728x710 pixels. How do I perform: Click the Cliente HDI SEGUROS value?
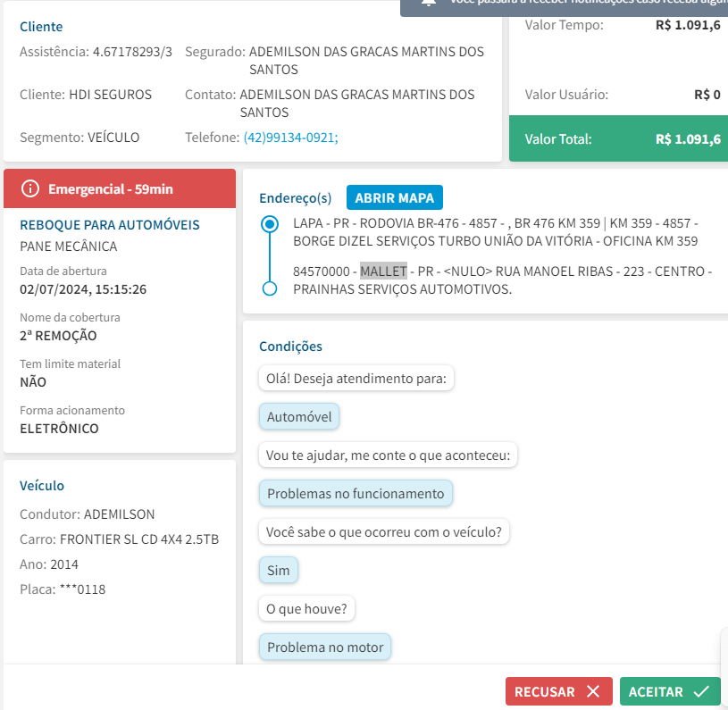tap(111, 95)
